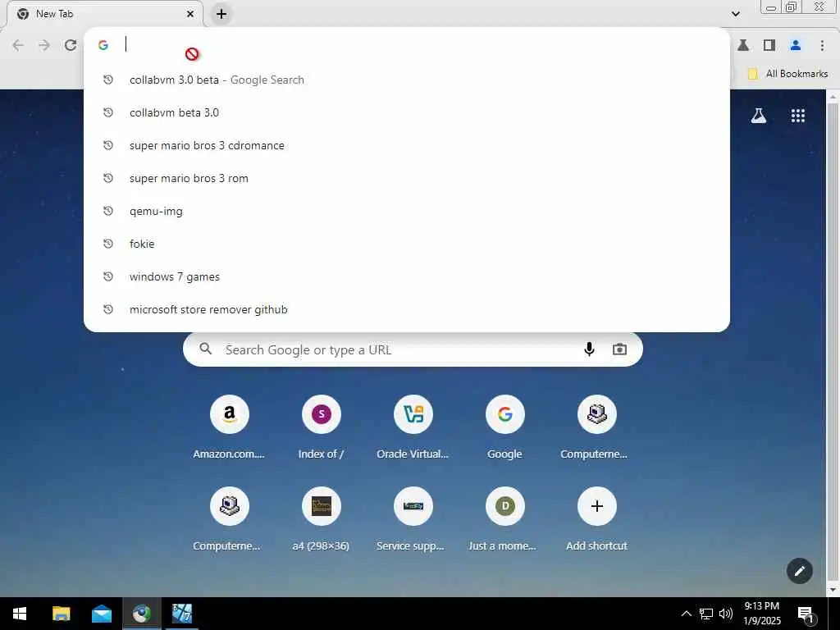Click history icon beside qemu-img
The height and width of the screenshot is (630, 840).
108,211
